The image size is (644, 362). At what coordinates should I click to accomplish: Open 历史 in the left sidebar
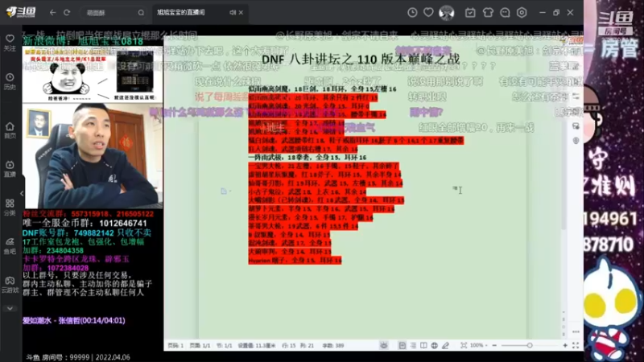coord(10,81)
